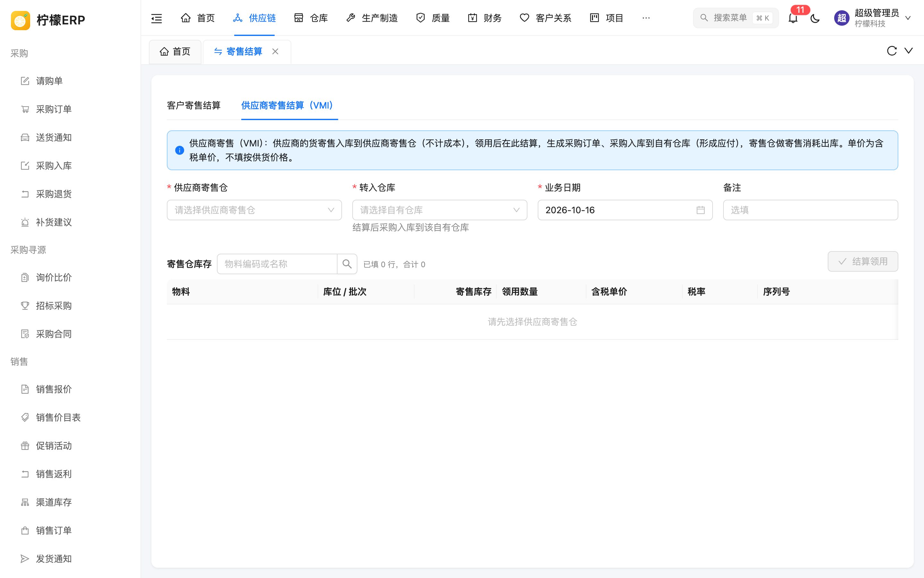Viewport: 924px width, 578px height.
Task: Open 采购订单 in the sidebar
Action: 70,109
